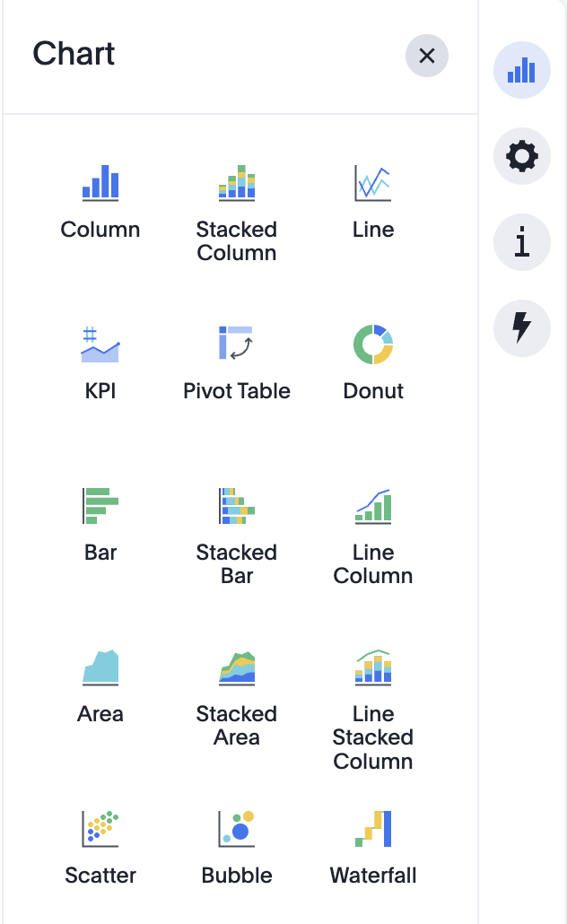Close the Chart panel
567x924 pixels.
pos(427,56)
